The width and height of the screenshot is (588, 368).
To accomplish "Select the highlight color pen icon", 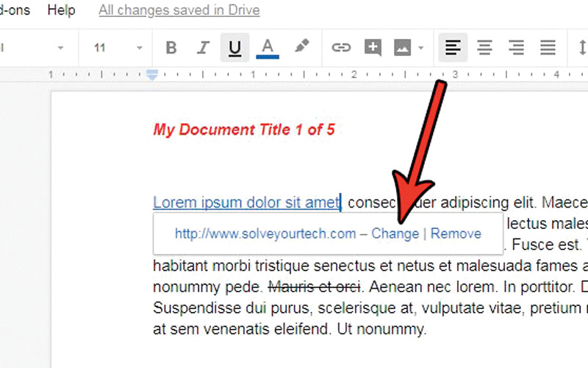I will [x=301, y=47].
